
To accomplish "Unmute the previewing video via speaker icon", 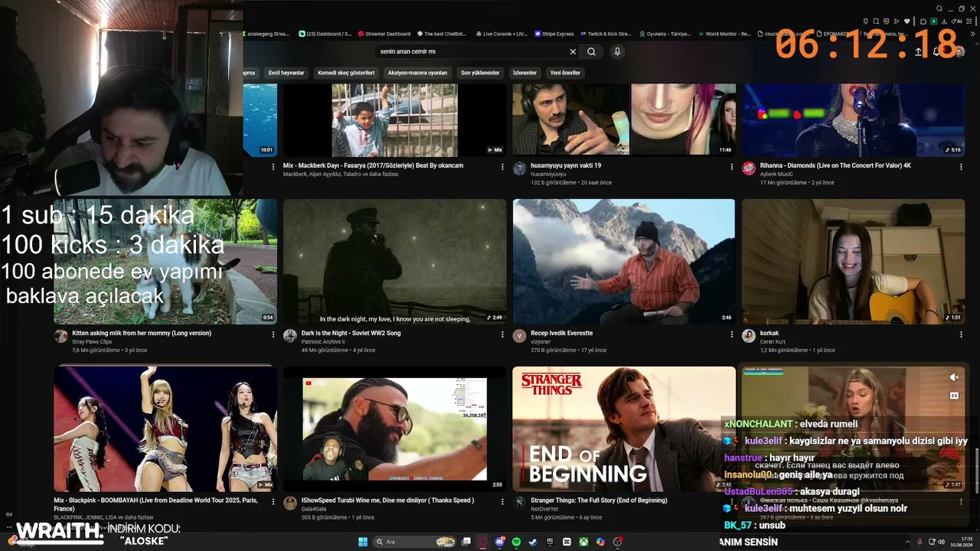I will (954, 377).
